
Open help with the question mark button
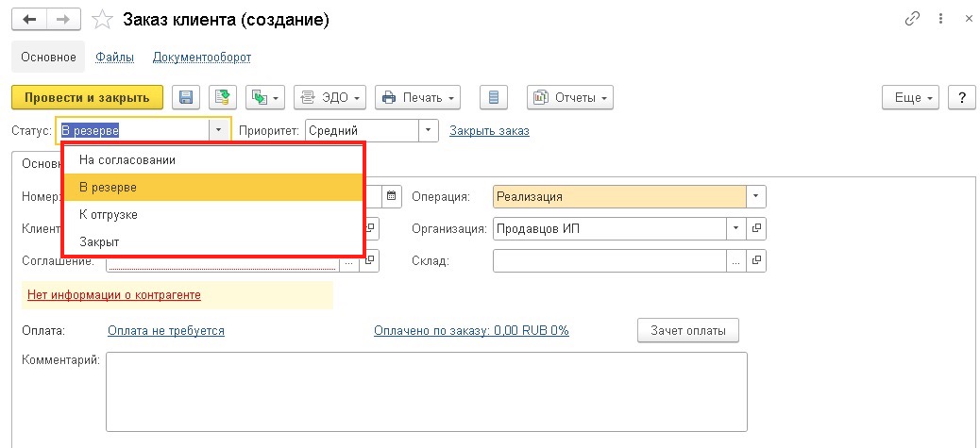click(961, 97)
